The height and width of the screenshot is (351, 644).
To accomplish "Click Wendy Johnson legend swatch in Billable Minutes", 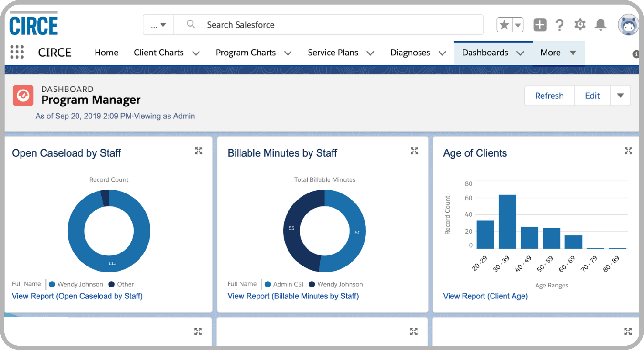I will [x=312, y=284].
